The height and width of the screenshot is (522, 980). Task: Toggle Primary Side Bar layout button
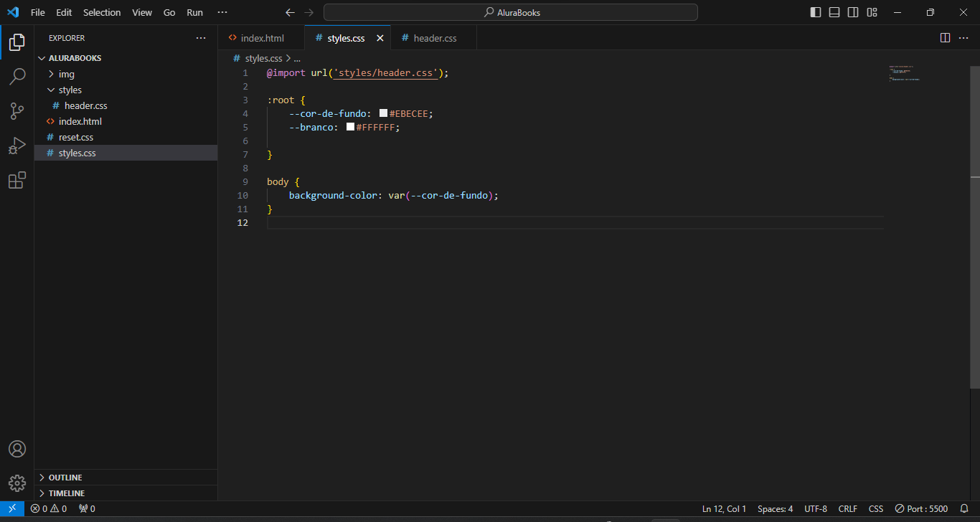816,12
